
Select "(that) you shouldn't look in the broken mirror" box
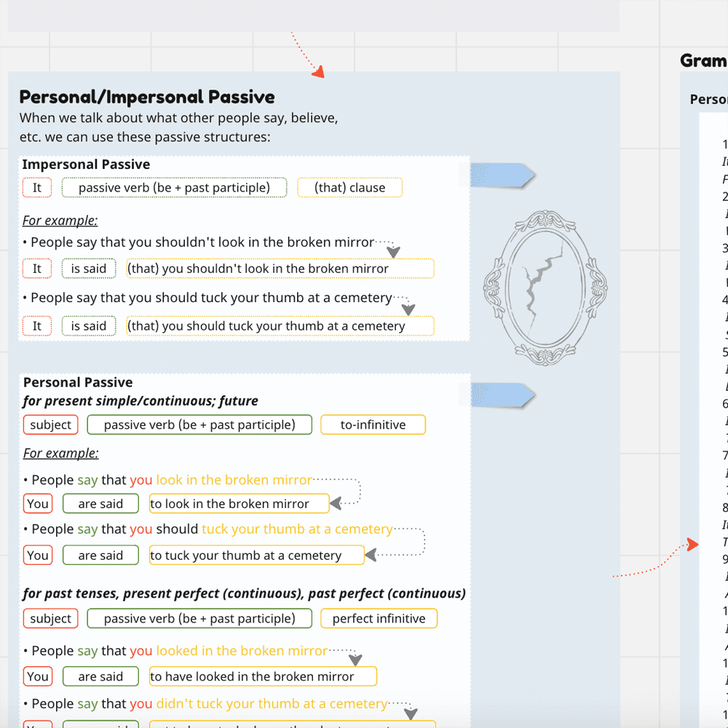pos(280,269)
